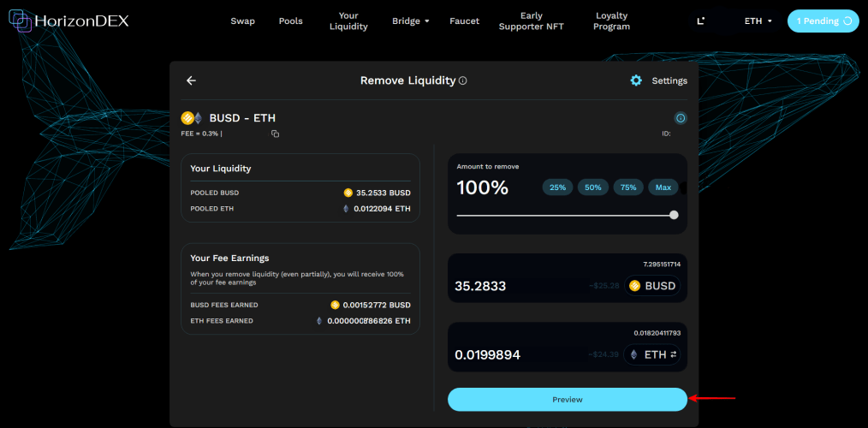
Task: Click the HorizonDEX logo
Action: point(68,21)
